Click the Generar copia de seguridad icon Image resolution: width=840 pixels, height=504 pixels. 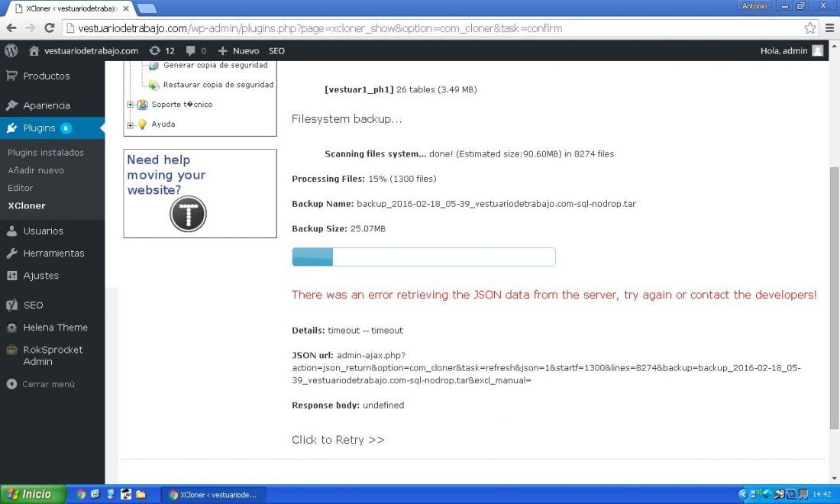tap(153, 66)
